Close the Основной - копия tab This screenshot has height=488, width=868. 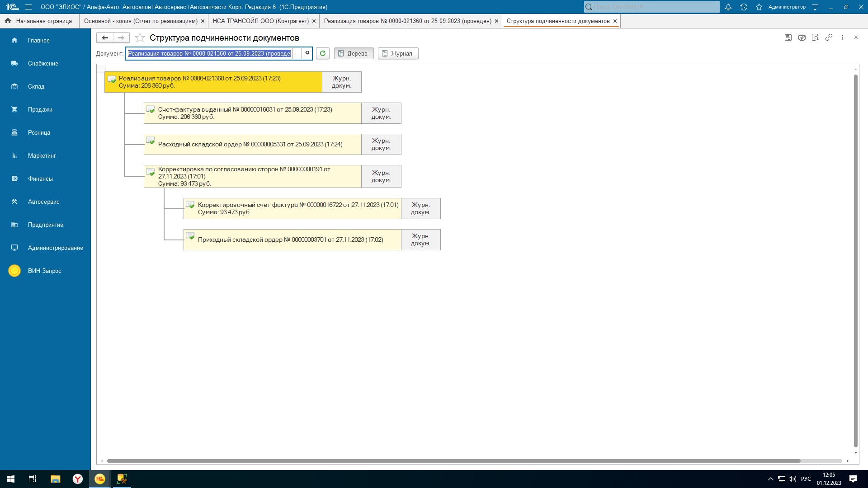(203, 21)
